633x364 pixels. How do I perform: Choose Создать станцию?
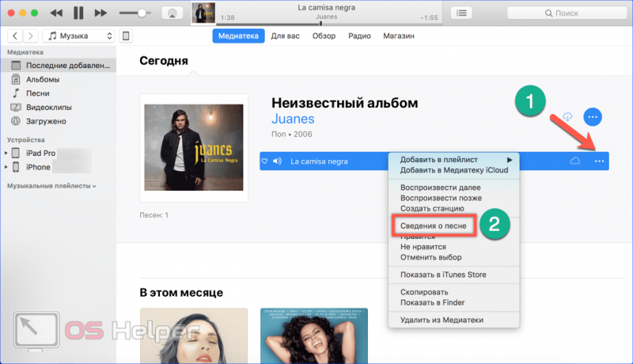click(x=453, y=209)
